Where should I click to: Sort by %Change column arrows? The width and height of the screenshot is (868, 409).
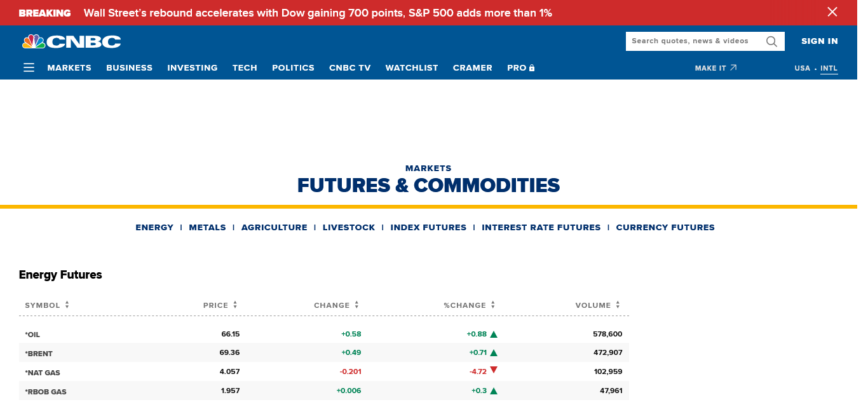492,305
